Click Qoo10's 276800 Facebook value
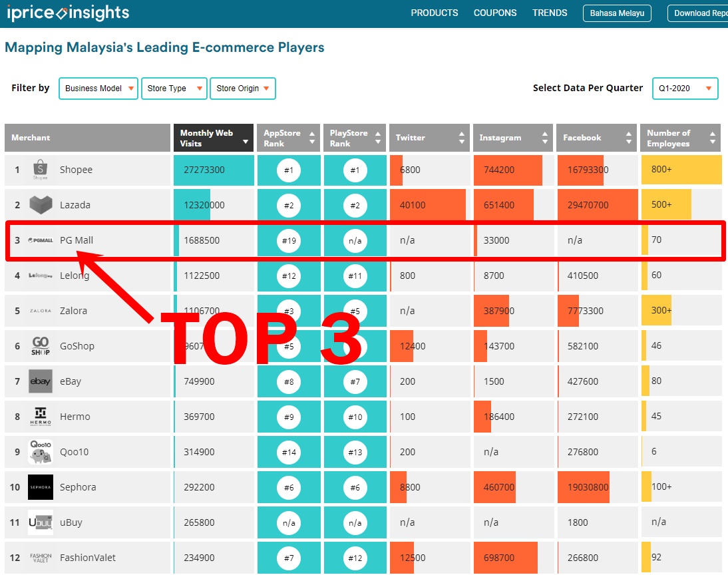 click(x=583, y=452)
